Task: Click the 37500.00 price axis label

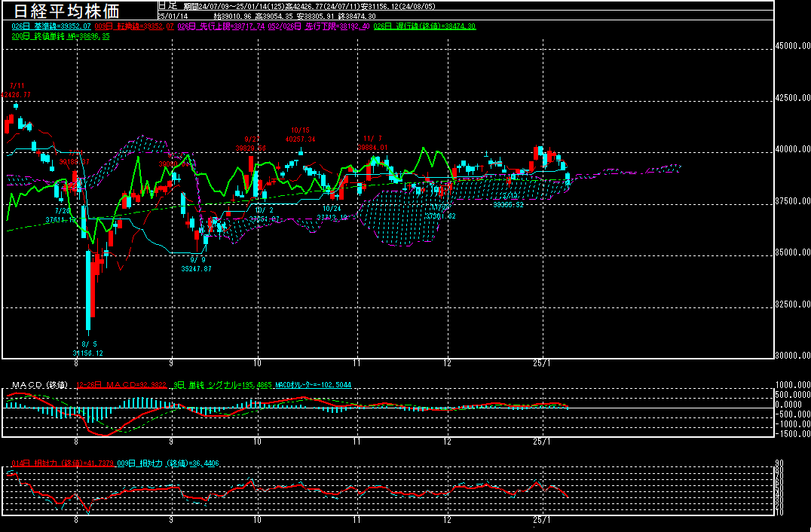Action: click(793, 201)
